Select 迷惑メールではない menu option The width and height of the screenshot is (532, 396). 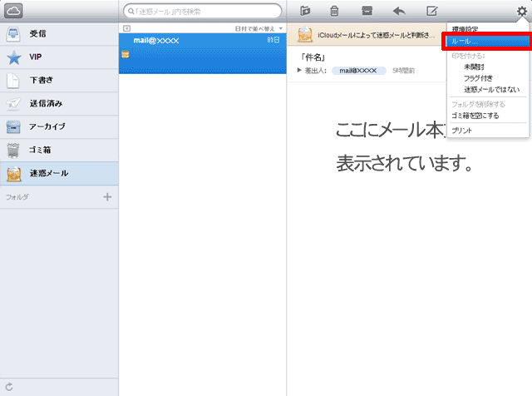491,89
